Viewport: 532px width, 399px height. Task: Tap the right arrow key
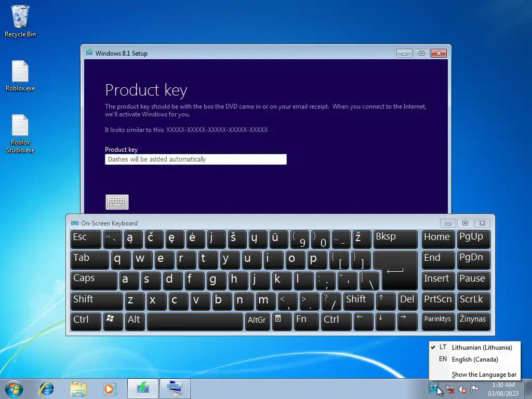407,322
